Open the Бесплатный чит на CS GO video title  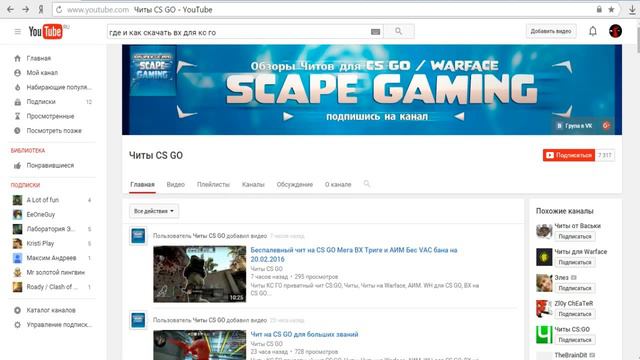354,254
